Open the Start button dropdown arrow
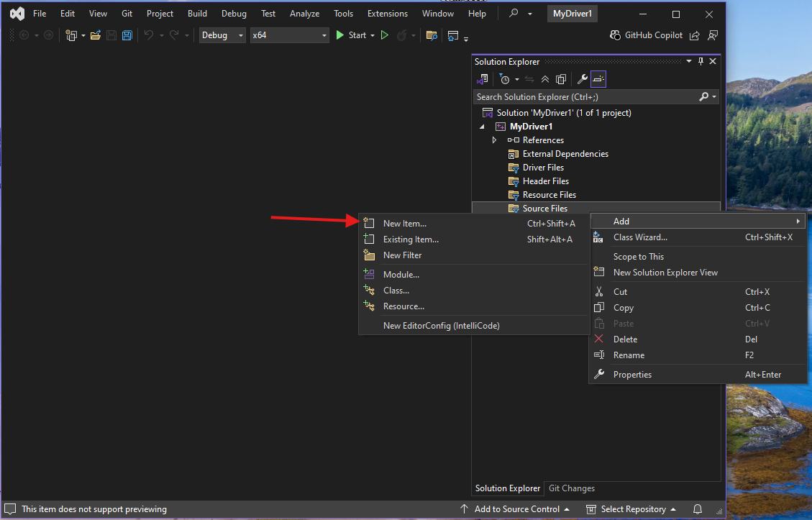Image resolution: width=812 pixels, height=520 pixels. click(x=373, y=35)
